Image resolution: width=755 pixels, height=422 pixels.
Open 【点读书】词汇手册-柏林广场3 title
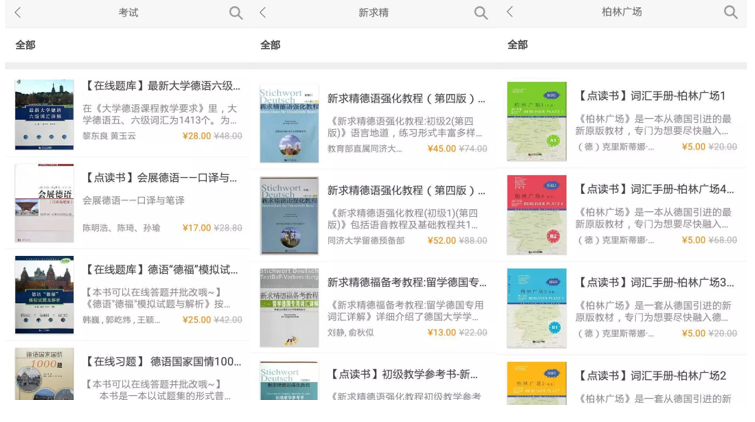pyautogui.click(x=655, y=283)
